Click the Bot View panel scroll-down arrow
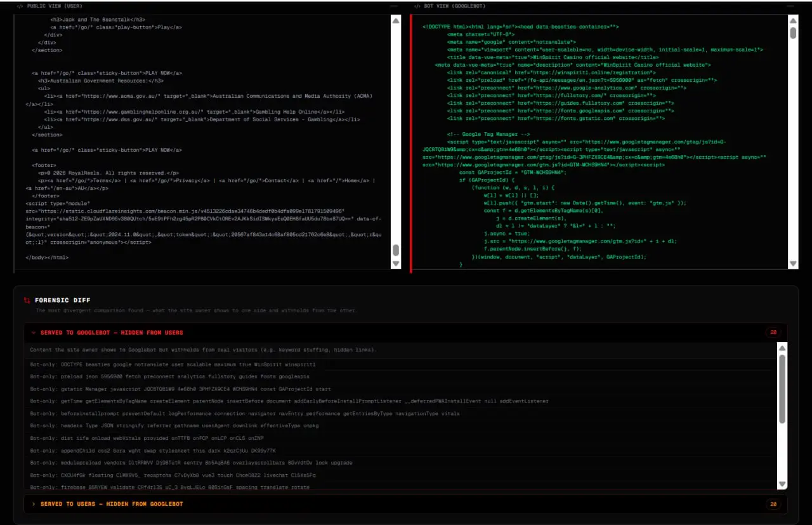 pos(793,263)
